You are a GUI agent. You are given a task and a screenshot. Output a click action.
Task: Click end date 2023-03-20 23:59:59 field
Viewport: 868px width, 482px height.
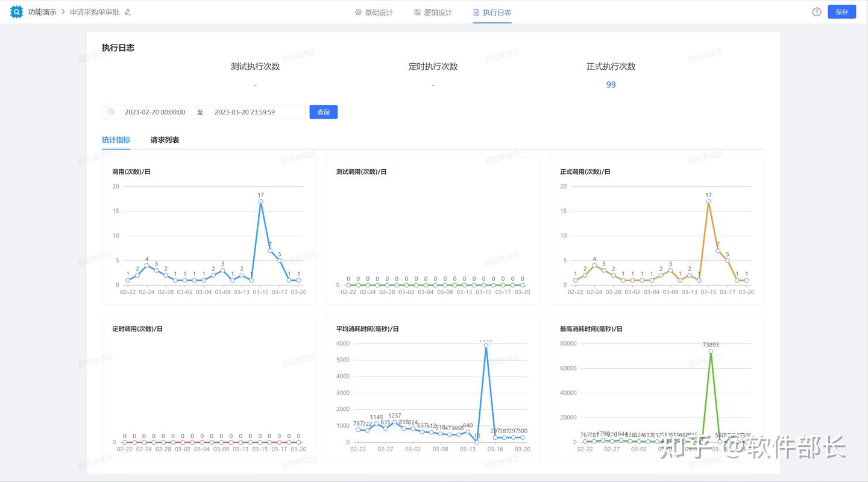point(245,112)
